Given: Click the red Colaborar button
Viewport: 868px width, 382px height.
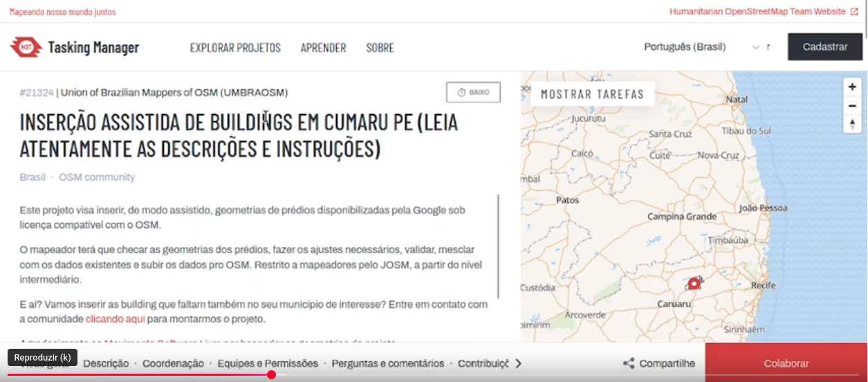Looking at the screenshot, I should point(786,363).
